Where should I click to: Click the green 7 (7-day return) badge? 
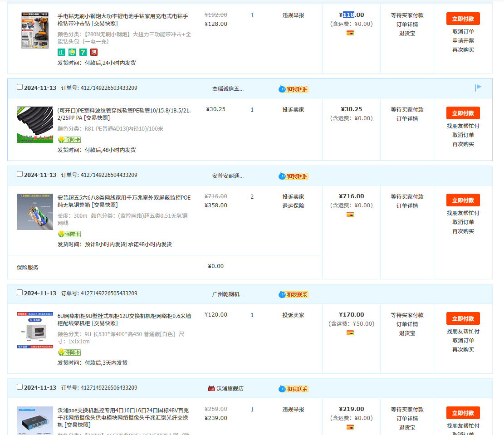83,52
